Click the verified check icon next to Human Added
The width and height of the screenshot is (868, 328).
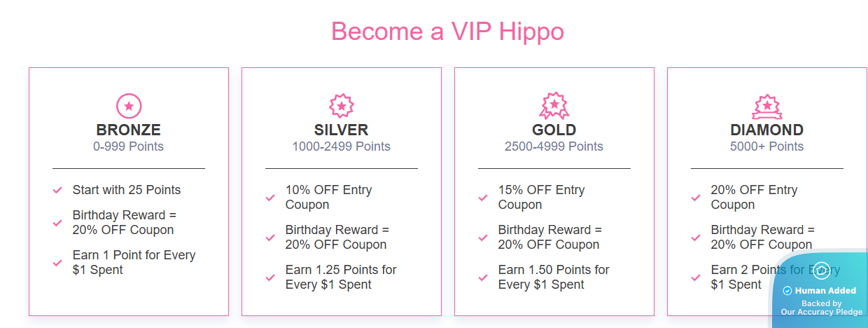pyautogui.click(x=787, y=290)
